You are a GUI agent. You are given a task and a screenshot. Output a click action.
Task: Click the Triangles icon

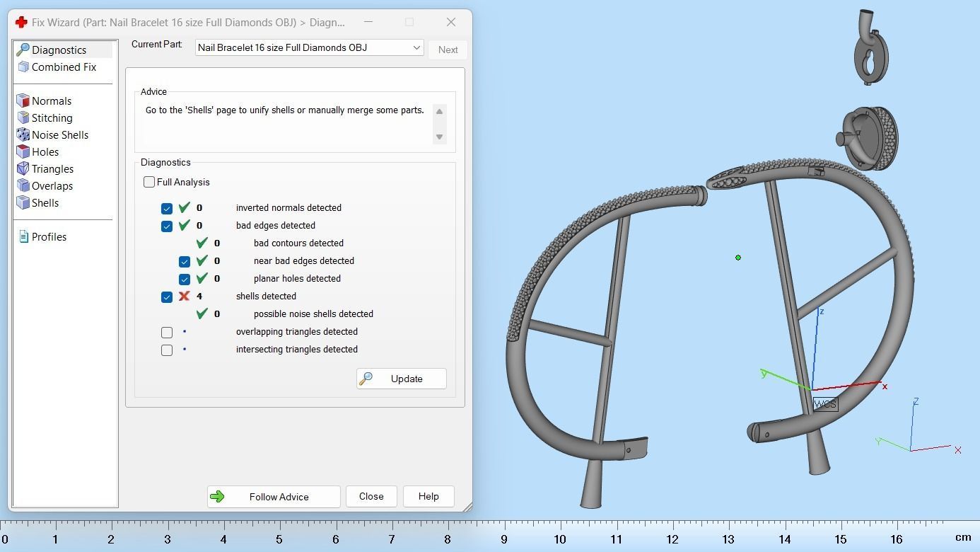coord(23,169)
